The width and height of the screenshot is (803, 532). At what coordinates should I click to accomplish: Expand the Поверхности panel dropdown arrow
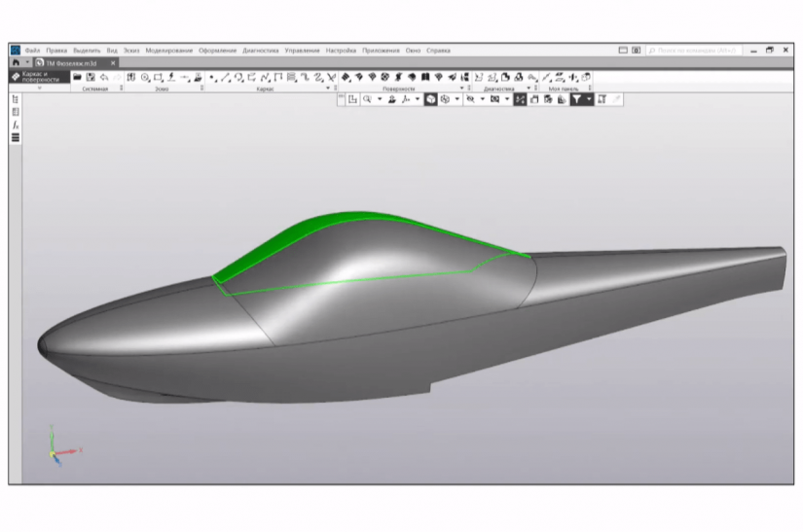click(461, 89)
